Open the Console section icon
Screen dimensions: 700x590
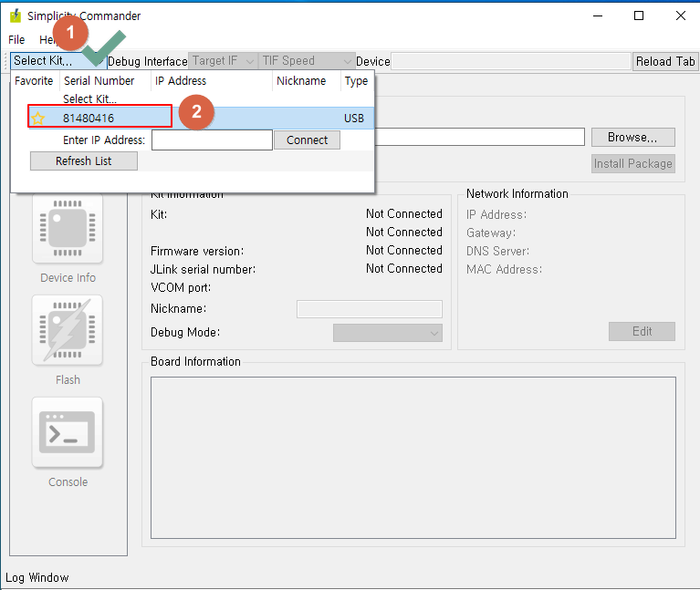[68, 432]
